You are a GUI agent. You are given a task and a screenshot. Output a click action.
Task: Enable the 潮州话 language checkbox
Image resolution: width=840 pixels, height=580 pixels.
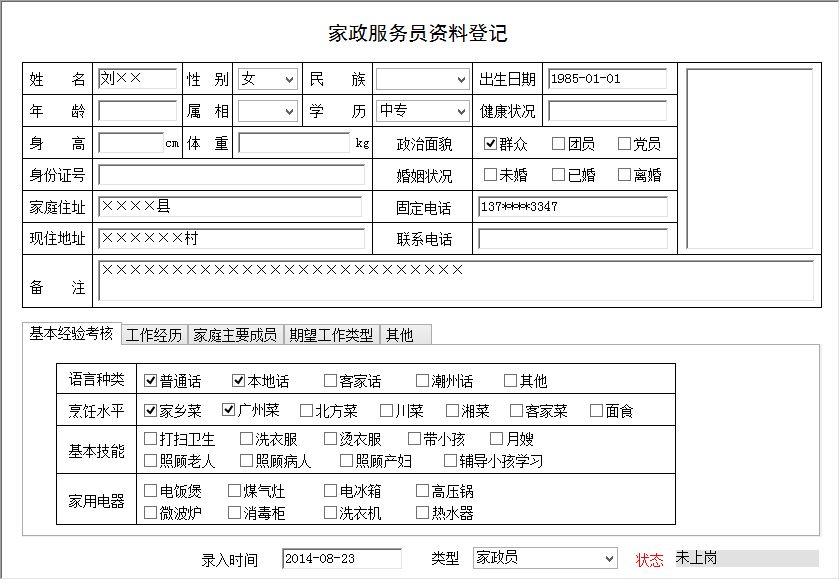(423, 381)
